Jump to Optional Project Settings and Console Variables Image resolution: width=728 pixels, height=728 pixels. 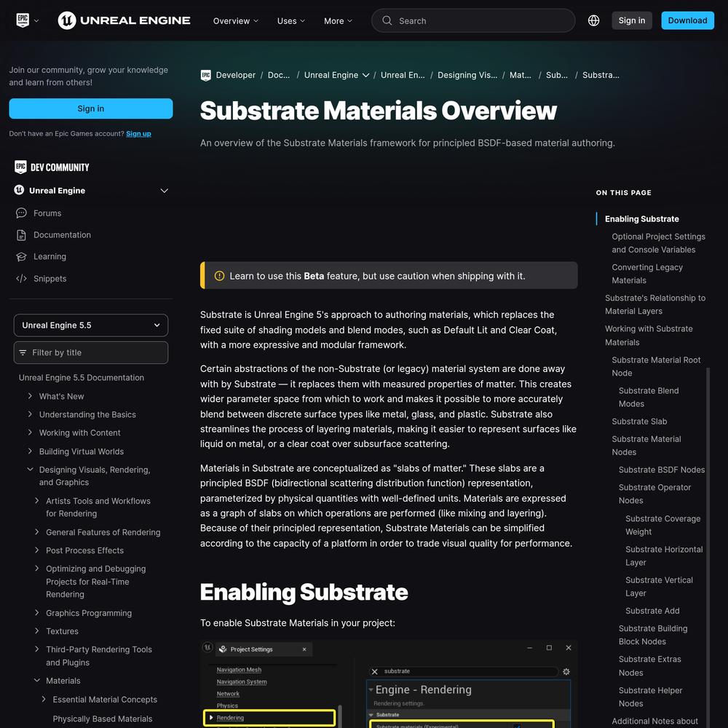click(x=658, y=243)
